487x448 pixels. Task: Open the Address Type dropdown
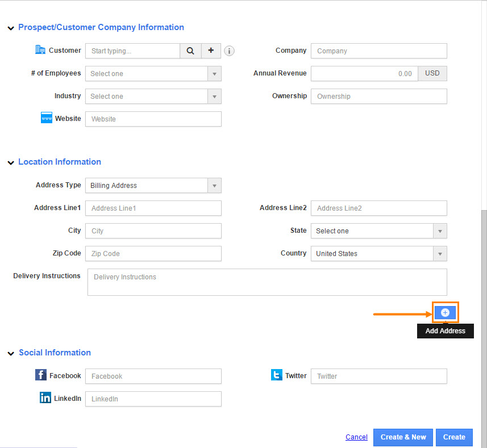[153, 186]
